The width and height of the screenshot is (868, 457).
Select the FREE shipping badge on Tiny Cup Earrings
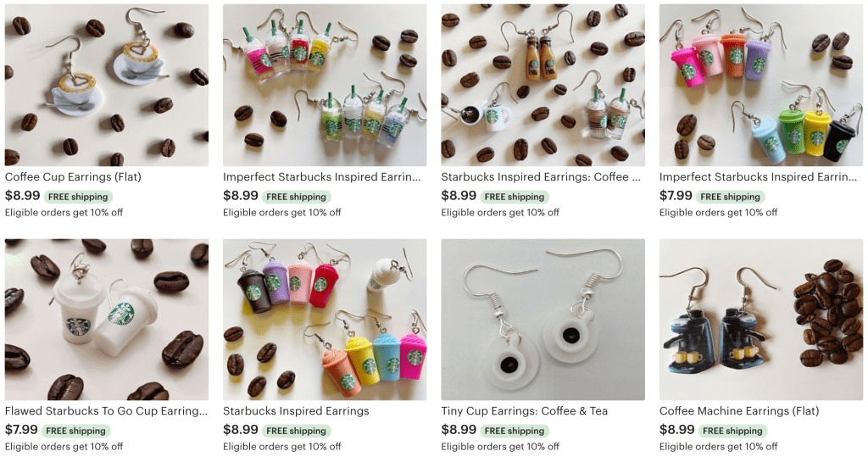[x=515, y=431]
